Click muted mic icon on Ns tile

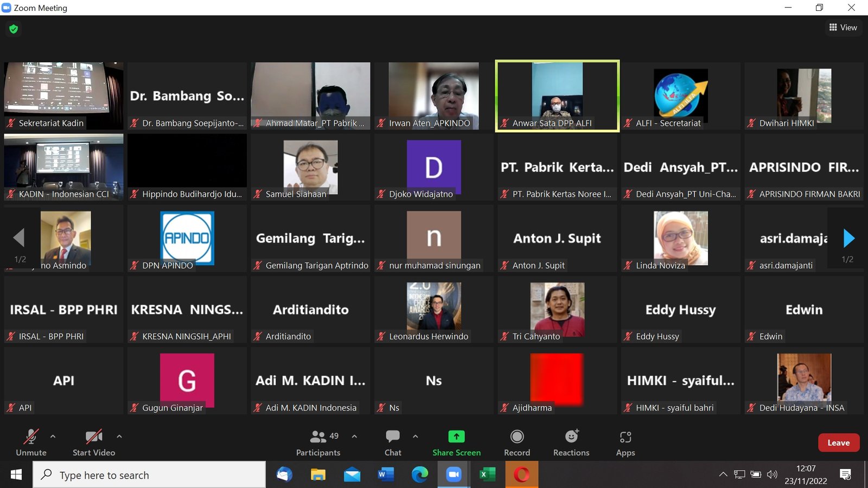tap(381, 408)
